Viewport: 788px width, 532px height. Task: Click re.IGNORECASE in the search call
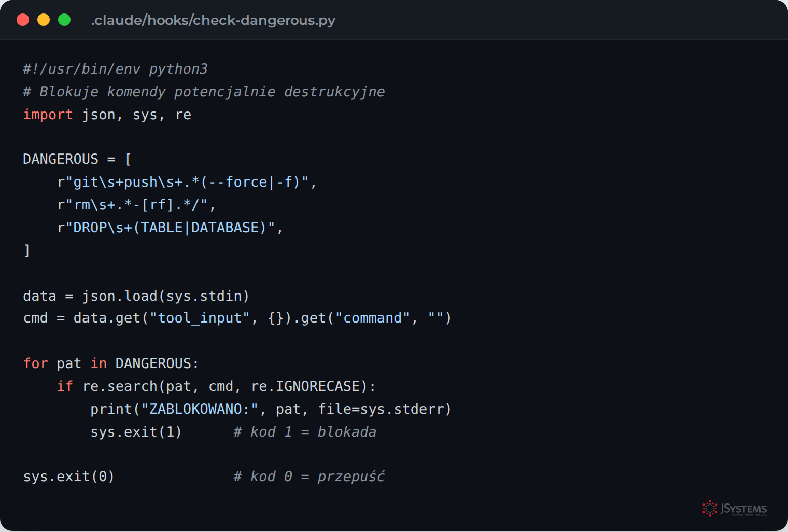point(309,386)
